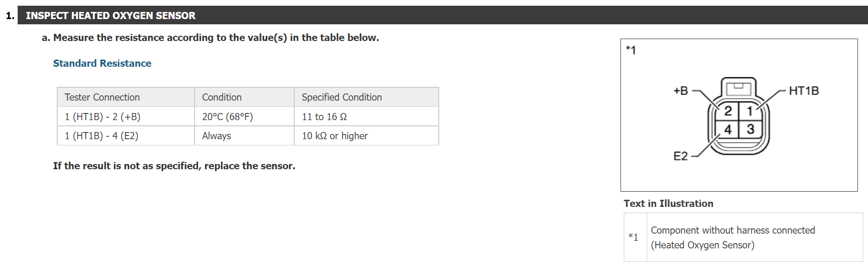Click the Component without harness connected text
Viewport: 868px width, 277px height.
pos(733,230)
